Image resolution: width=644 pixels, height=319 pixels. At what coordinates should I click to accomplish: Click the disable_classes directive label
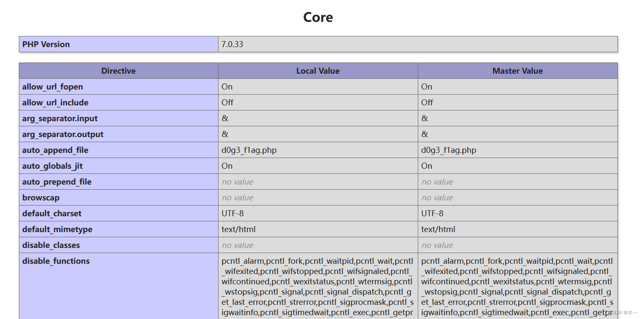pos(51,245)
